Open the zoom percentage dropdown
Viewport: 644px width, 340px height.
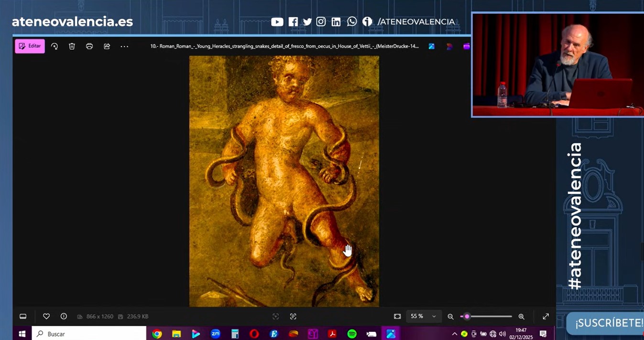click(x=424, y=316)
